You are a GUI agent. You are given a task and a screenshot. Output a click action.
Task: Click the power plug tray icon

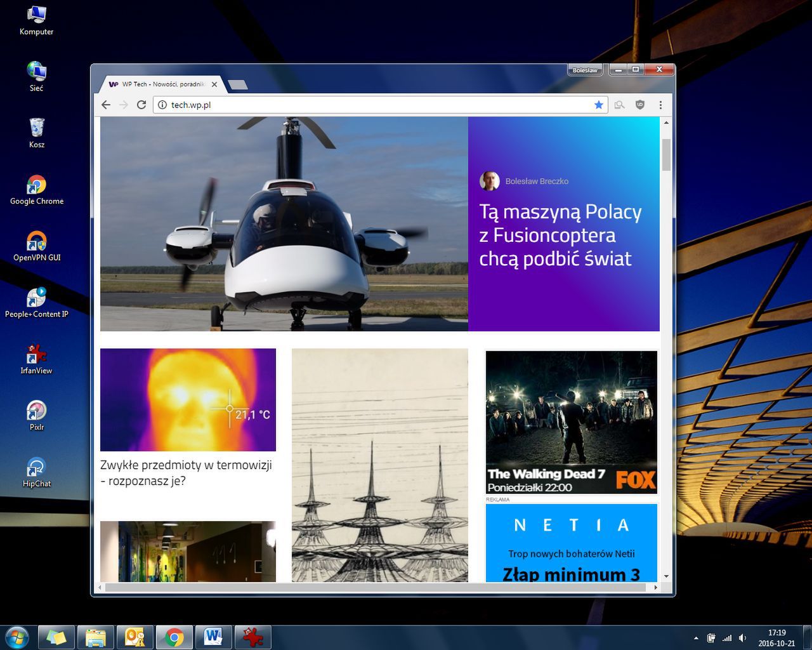[x=711, y=638]
